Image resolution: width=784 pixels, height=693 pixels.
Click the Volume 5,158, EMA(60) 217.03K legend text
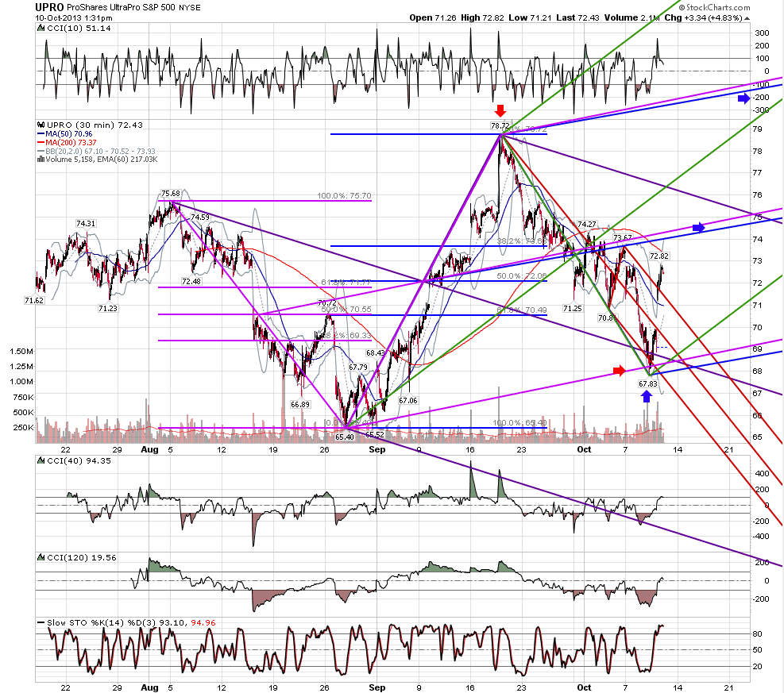[102, 160]
